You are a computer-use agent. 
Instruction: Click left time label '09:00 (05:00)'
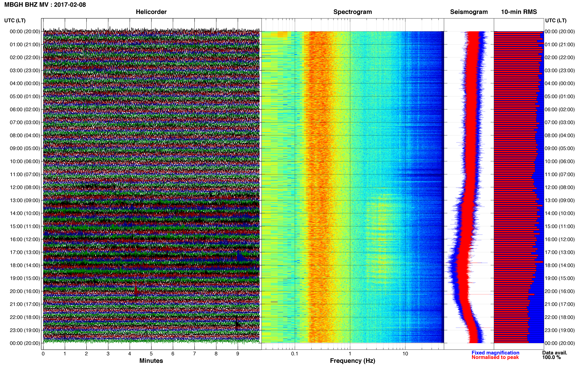tap(25, 148)
